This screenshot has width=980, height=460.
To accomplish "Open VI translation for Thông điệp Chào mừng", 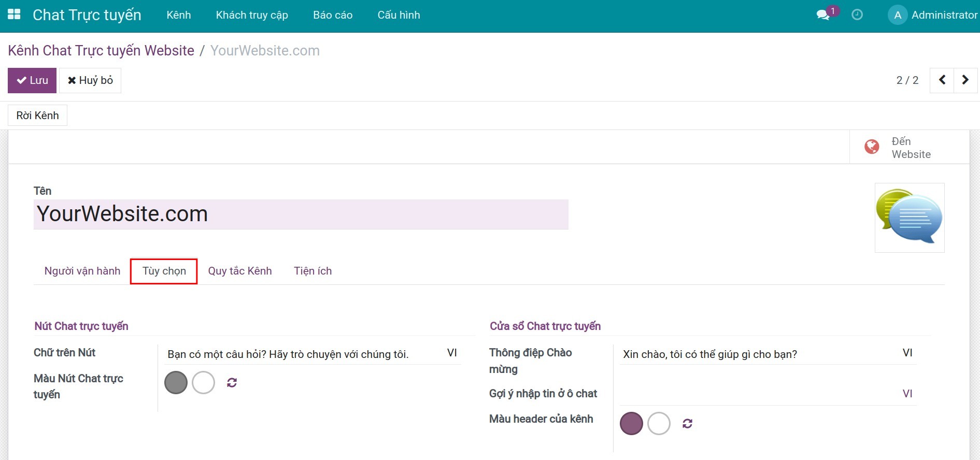I will [907, 353].
